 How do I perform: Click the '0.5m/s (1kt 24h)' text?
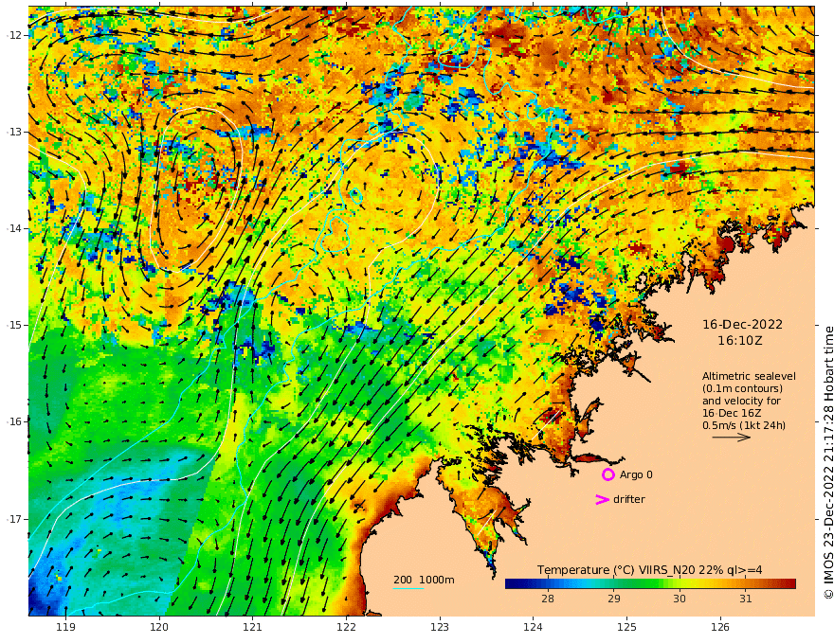tap(744, 425)
